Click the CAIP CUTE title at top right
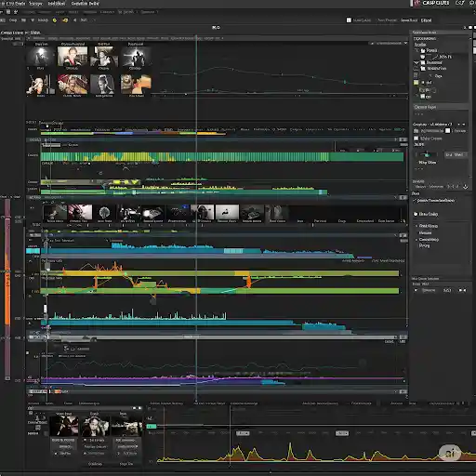 pyautogui.click(x=435, y=3)
